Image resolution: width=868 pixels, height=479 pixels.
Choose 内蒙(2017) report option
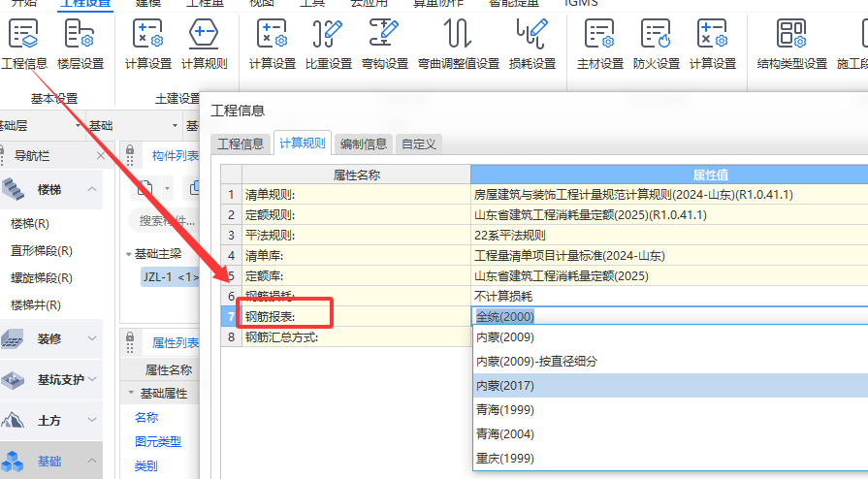coord(670,385)
